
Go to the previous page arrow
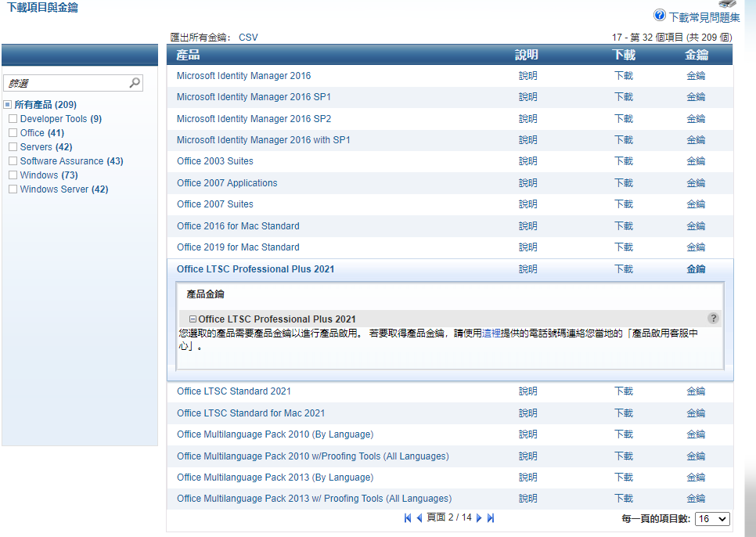(x=419, y=517)
